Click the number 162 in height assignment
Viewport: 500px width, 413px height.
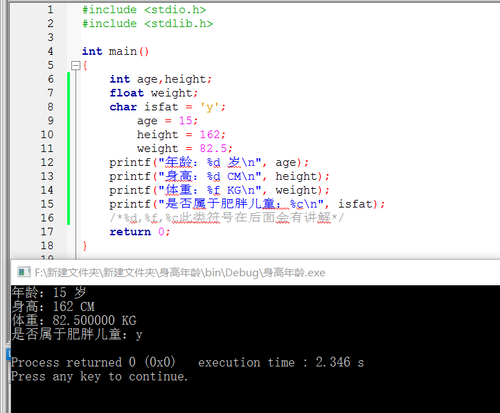coord(210,135)
